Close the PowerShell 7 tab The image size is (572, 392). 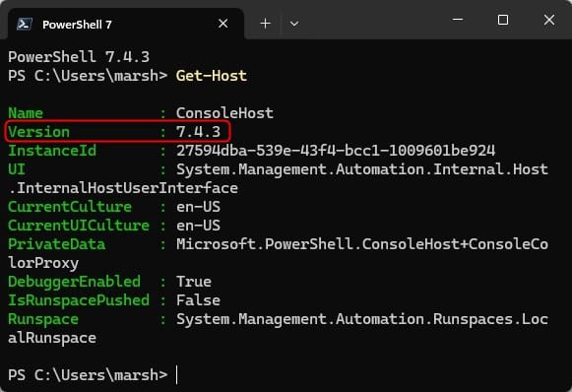(x=222, y=24)
